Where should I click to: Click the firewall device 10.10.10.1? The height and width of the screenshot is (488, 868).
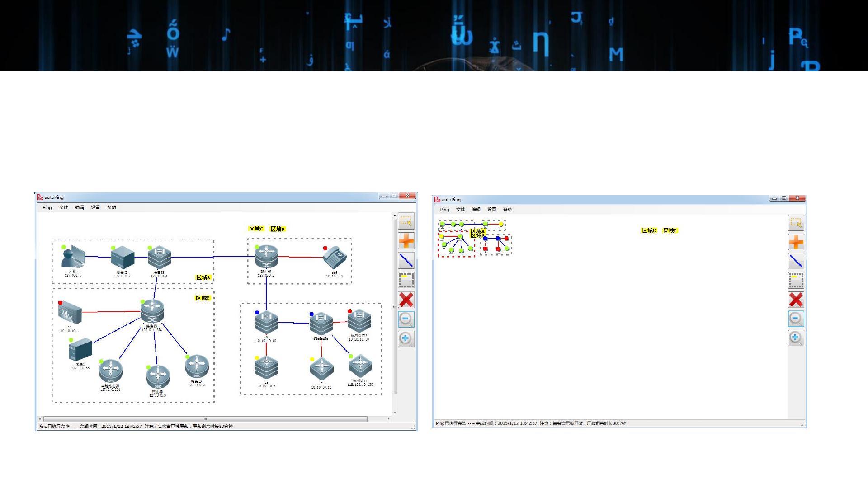click(x=70, y=312)
